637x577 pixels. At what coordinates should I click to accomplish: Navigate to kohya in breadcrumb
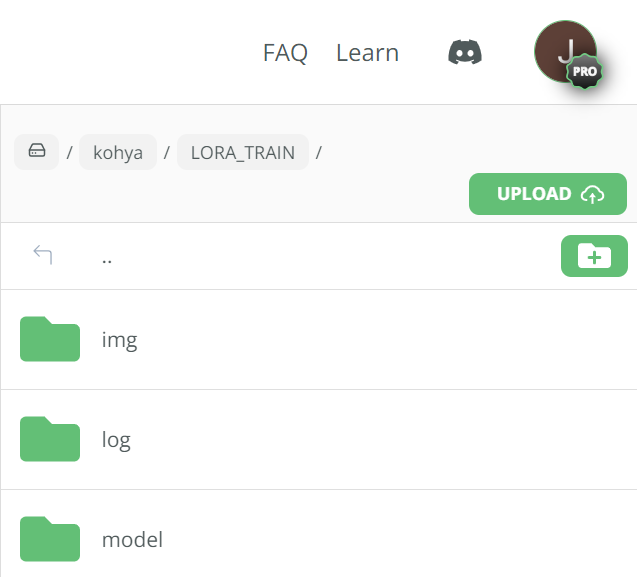[118, 153]
